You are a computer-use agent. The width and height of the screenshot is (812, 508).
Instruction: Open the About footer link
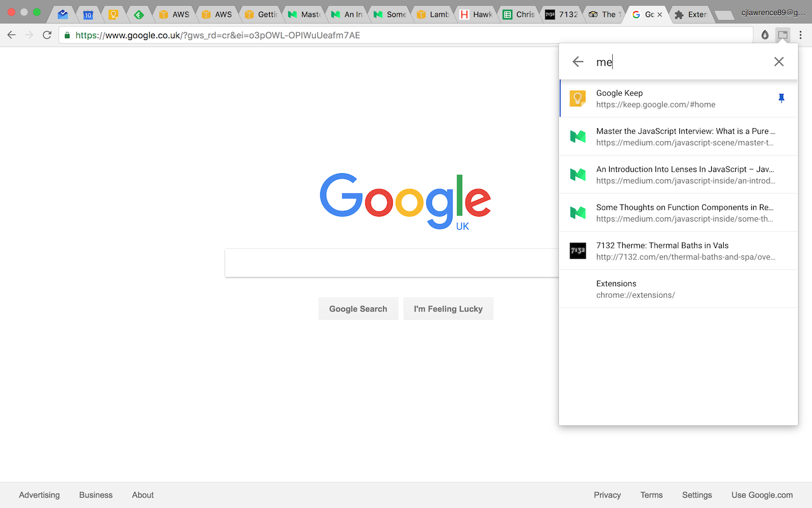click(x=143, y=495)
